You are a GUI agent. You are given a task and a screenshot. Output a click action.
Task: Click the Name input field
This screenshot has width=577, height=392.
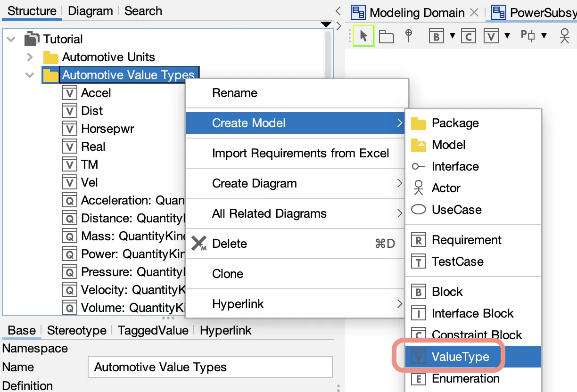(x=210, y=367)
